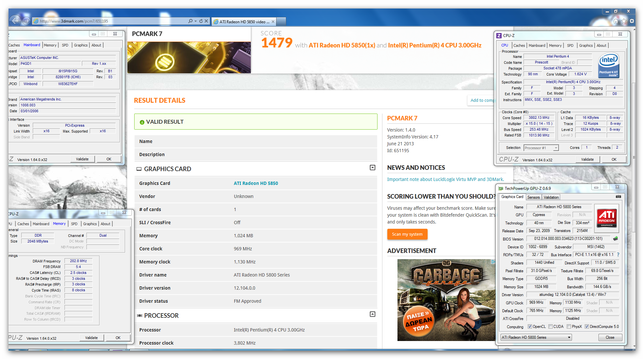Open About tab in bottom-left CPU-Z window
Viewport: 644px width, 359px height.
click(105, 224)
